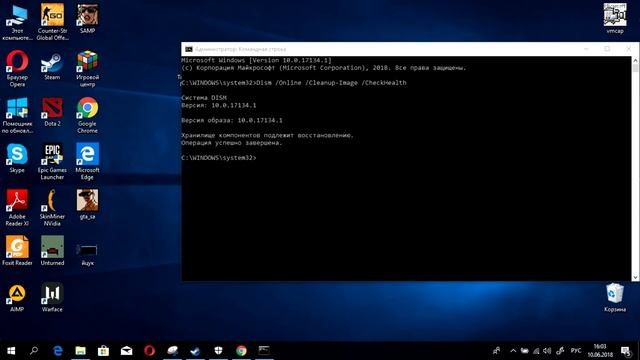Click the final C:\WINDOWS\system32> prompt
640x360 pixels.
pos(219,158)
